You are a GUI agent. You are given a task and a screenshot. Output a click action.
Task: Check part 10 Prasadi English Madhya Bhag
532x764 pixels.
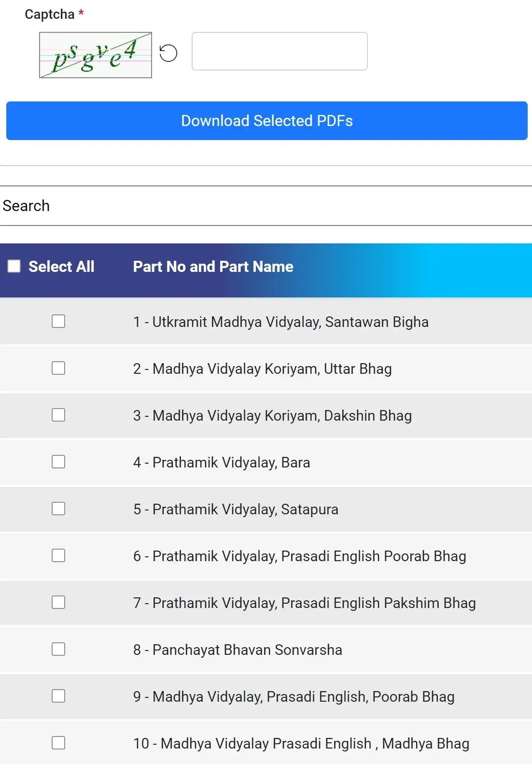(x=58, y=743)
